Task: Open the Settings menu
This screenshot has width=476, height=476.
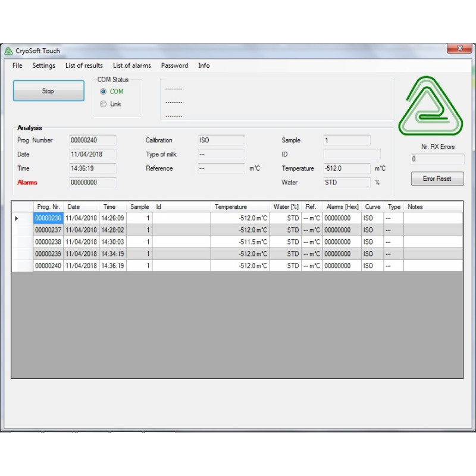Action: point(43,65)
